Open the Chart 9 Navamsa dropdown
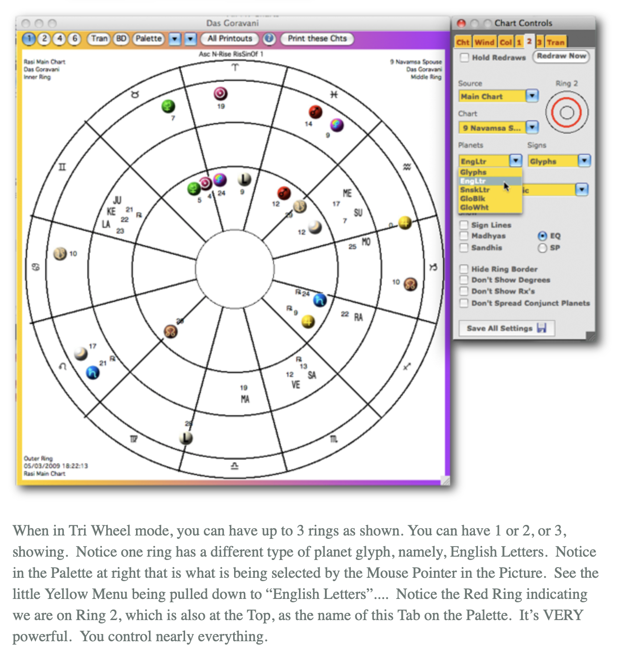Screen dimensions: 623x672 click(x=532, y=128)
